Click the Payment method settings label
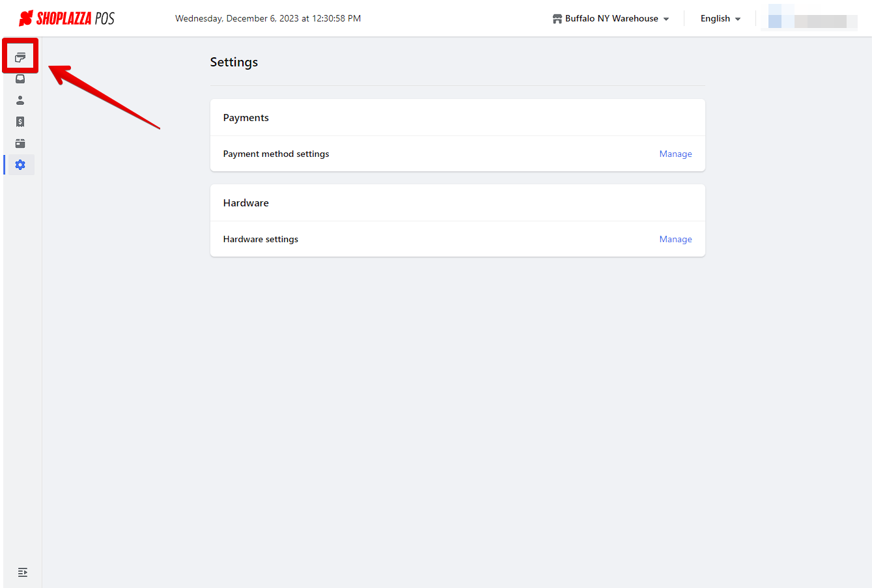This screenshot has width=872, height=588. pos(276,154)
